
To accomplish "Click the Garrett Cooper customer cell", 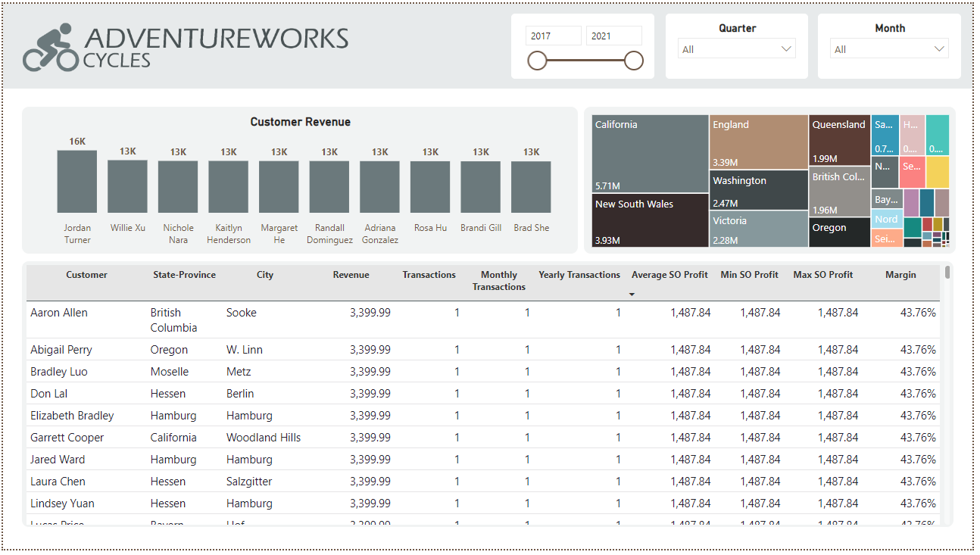I will click(67, 438).
